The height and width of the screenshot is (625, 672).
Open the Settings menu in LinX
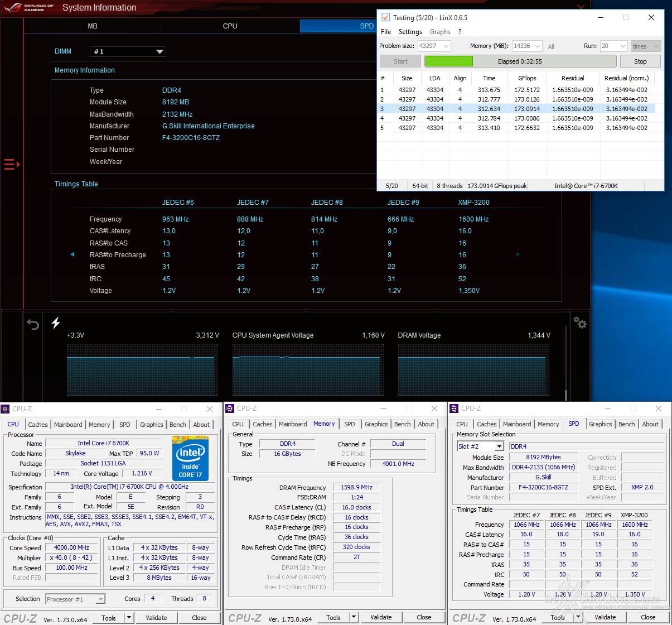coord(410,32)
